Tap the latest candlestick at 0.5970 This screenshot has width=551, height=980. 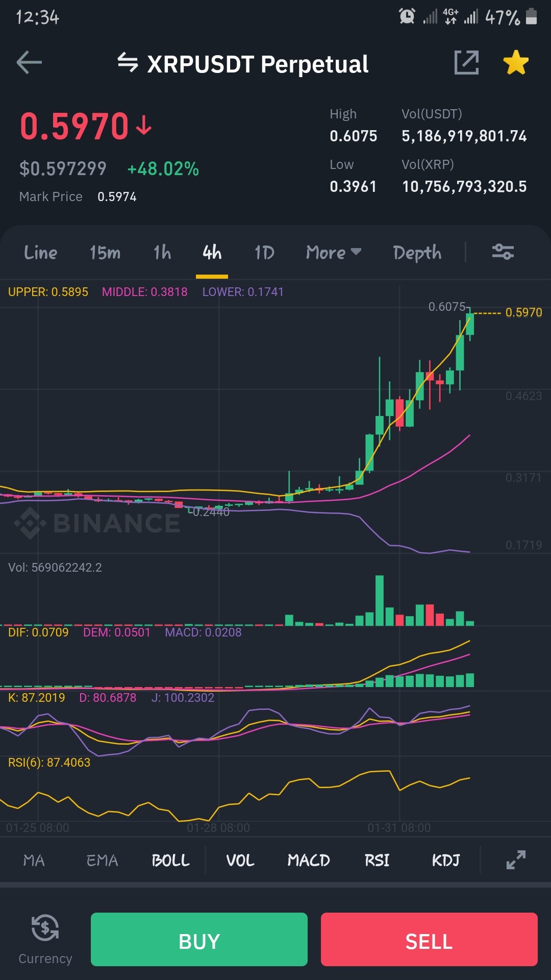point(470,324)
